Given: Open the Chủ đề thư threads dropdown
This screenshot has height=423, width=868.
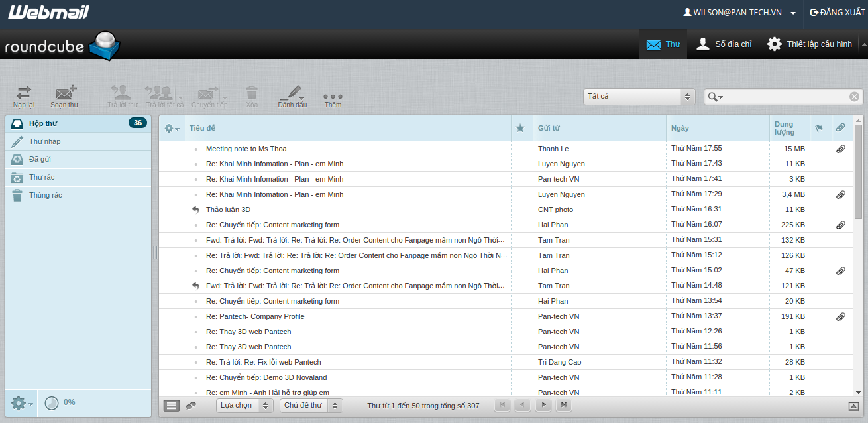Looking at the screenshot, I should pos(311,405).
